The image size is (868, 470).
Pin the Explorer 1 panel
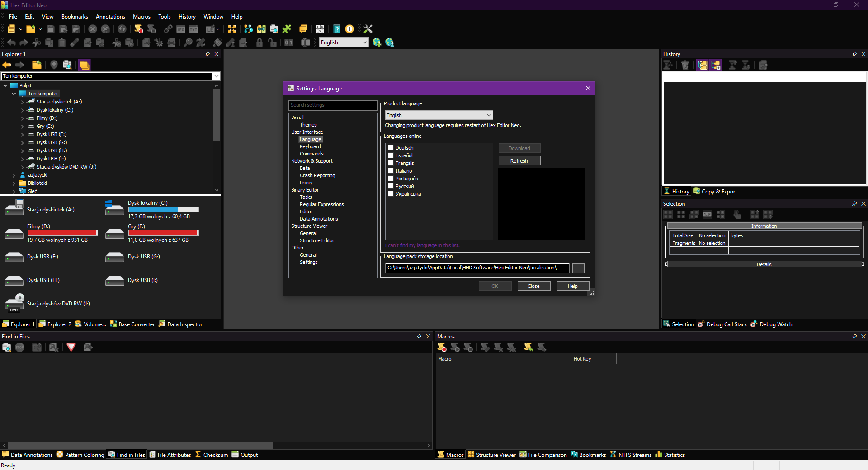tap(208, 54)
